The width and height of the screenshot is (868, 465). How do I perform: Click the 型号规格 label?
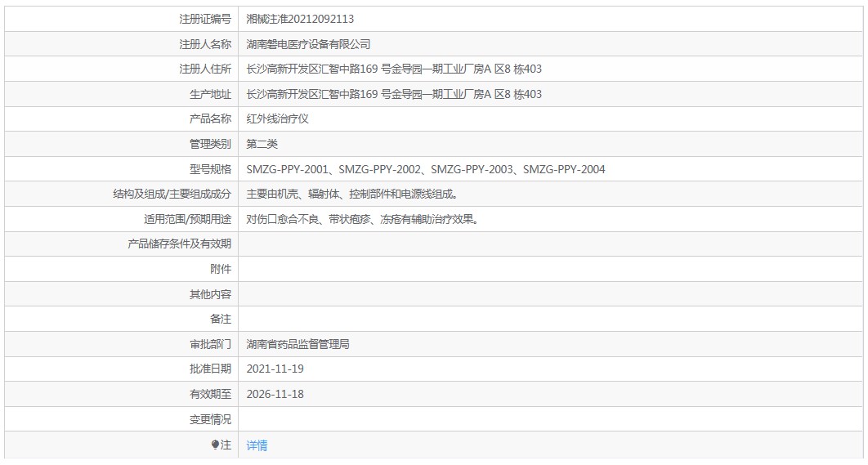click(x=210, y=169)
